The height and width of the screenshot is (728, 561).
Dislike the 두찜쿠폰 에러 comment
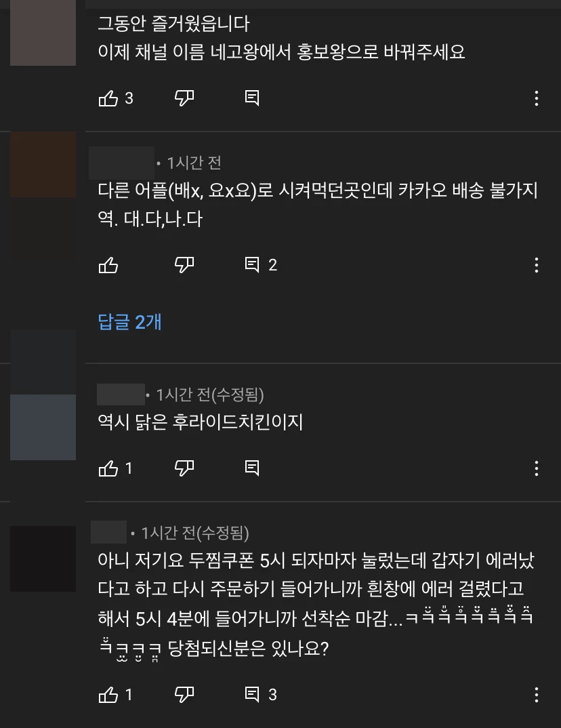(x=184, y=695)
